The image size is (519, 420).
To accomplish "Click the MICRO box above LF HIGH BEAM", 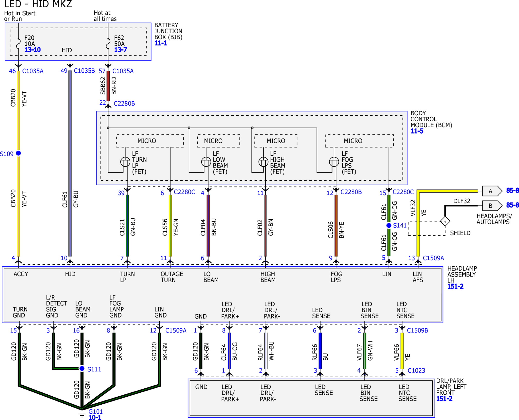I will point(276,141).
